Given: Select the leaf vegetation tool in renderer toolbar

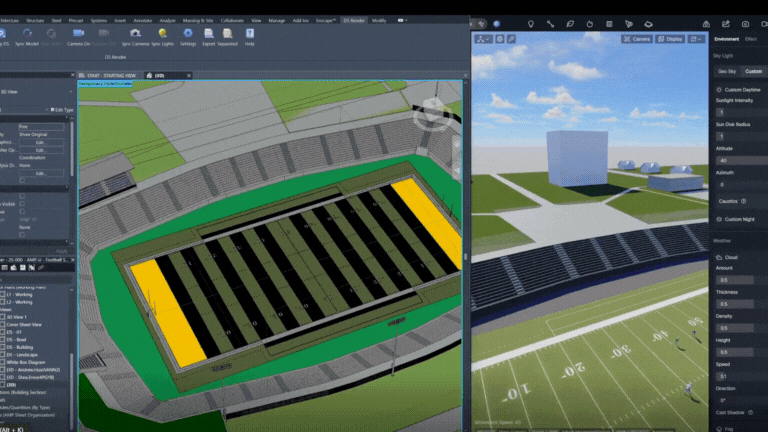Looking at the screenshot, I should 570,24.
